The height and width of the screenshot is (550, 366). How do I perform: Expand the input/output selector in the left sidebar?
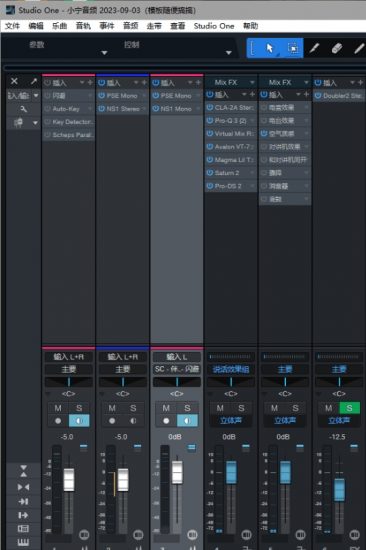pyautogui.click(x=36, y=95)
